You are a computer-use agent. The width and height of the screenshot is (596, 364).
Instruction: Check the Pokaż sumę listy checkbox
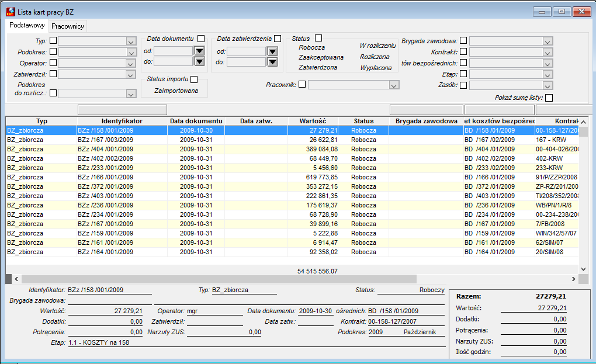coord(549,98)
